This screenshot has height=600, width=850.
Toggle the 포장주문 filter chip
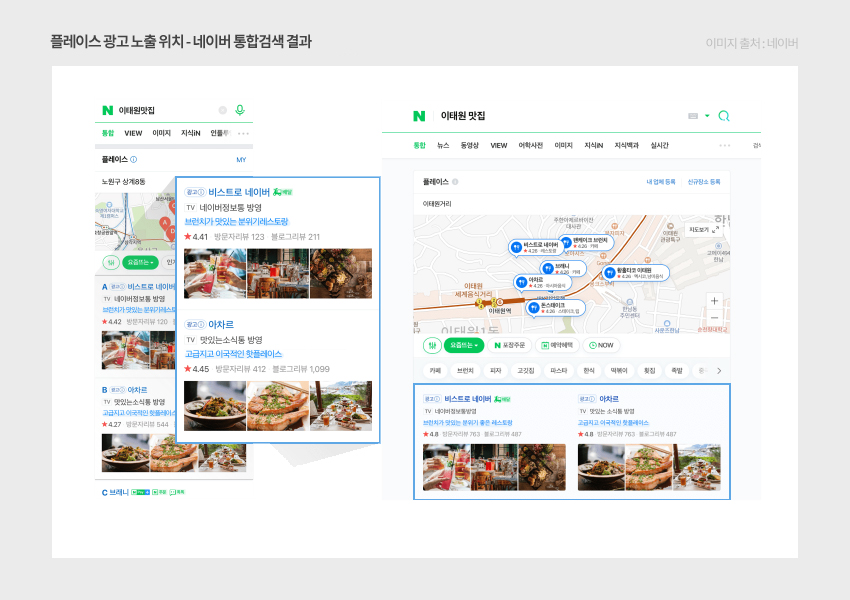click(x=509, y=345)
